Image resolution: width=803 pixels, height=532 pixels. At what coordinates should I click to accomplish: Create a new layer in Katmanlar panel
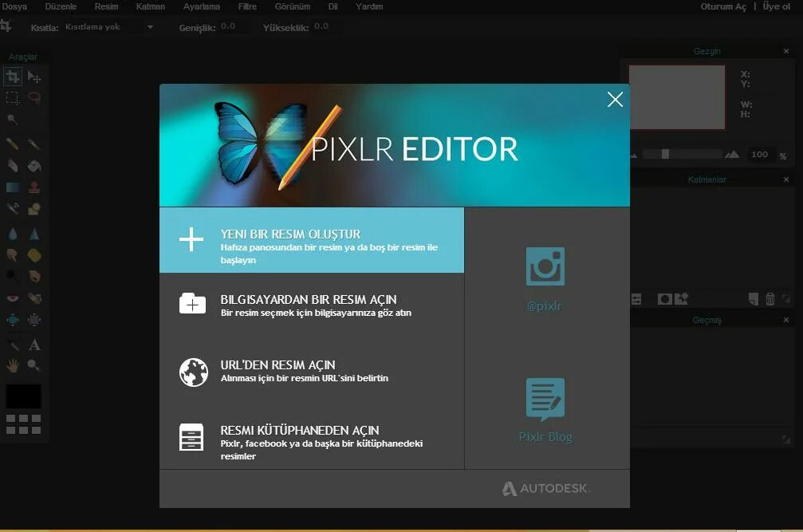click(x=754, y=299)
